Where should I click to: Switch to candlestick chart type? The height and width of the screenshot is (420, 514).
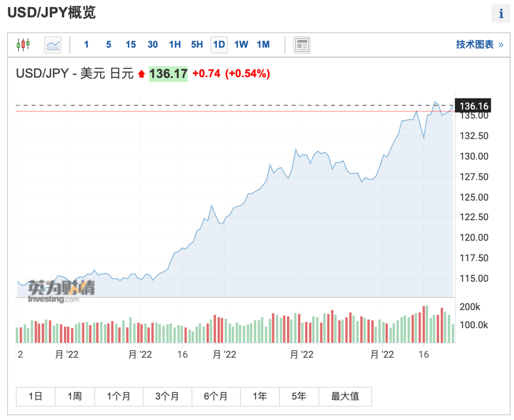pyautogui.click(x=23, y=45)
